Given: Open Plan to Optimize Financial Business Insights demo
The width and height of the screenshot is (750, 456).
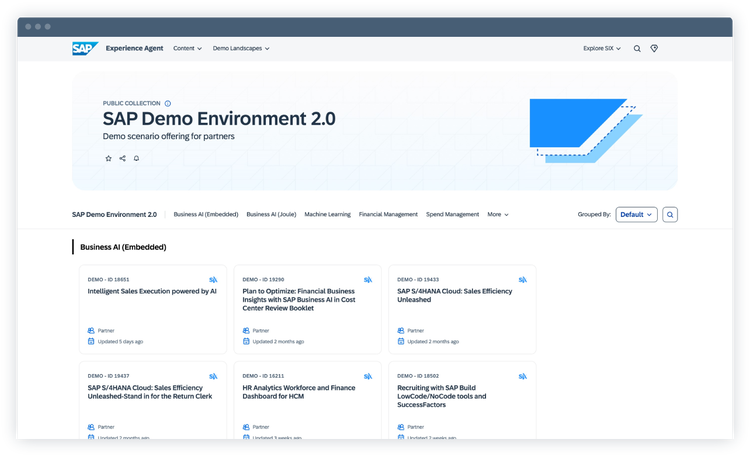Looking at the screenshot, I should (299, 300).
